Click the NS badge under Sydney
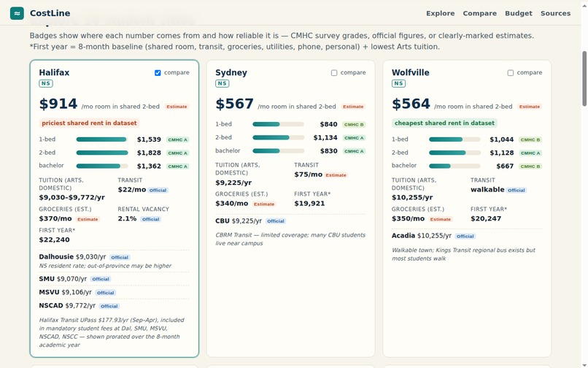Image resolution: width=588 pixels, height=368 pixels. (x=222, y=83)
